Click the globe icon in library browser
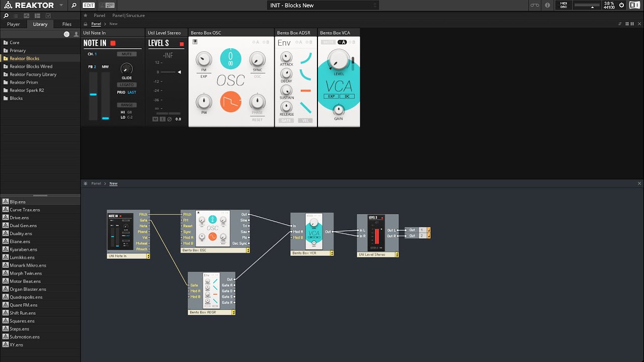The image size is (644, 362). [x=66, y=34]
